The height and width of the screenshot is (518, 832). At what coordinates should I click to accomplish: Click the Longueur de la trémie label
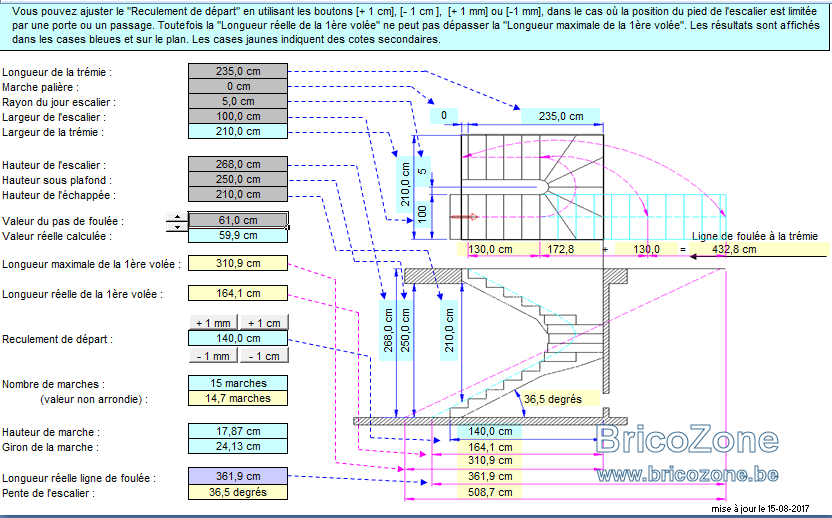coord(57,72)
